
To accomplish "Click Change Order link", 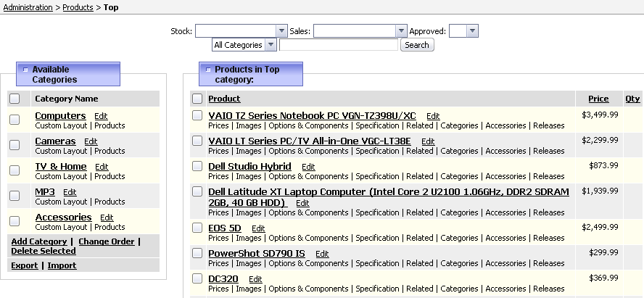I will point(107,241).
